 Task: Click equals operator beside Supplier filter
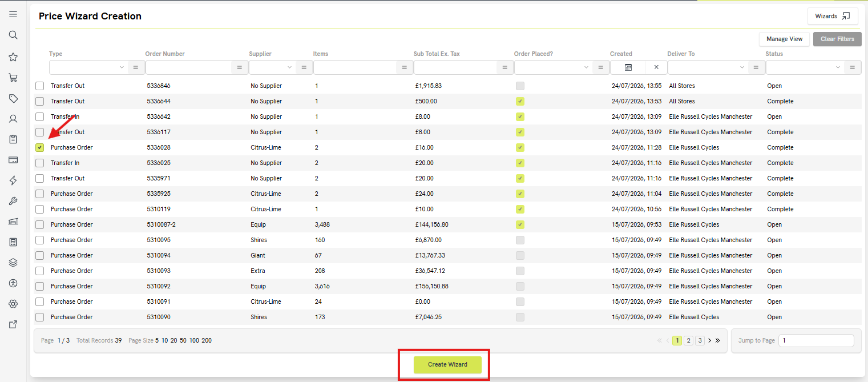pos(304,67)
